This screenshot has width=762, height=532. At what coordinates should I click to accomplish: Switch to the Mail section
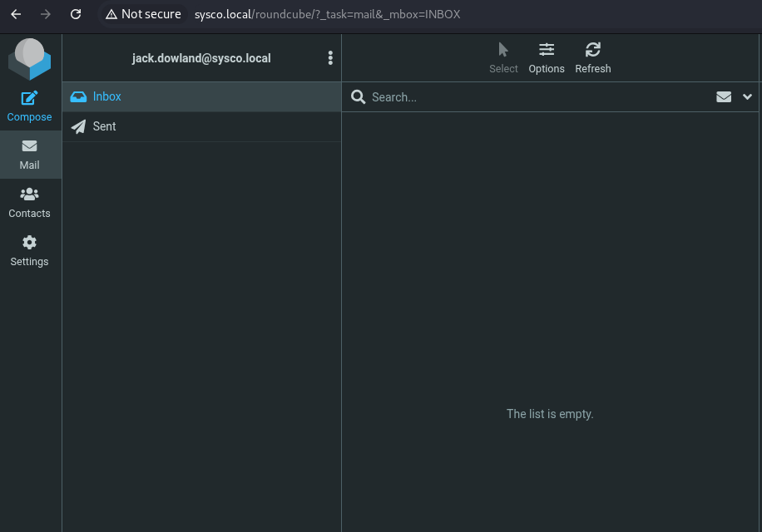coord(30,155)
